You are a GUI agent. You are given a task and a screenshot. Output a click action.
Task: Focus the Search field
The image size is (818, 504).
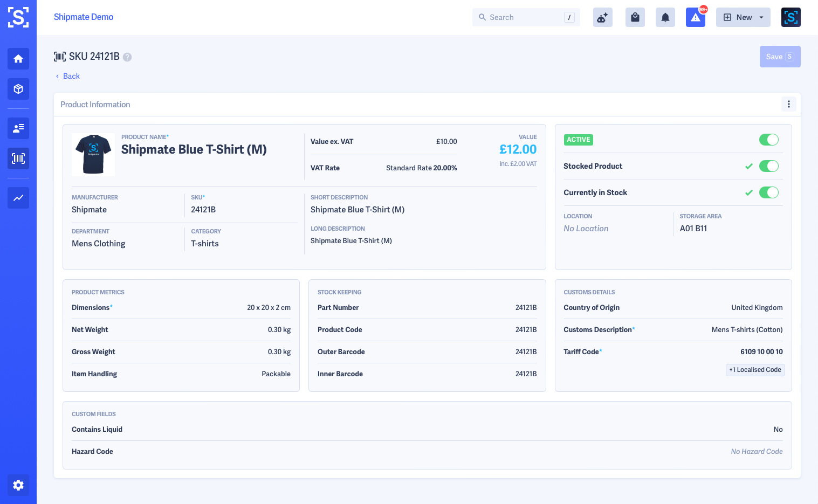tap(526, 17)
